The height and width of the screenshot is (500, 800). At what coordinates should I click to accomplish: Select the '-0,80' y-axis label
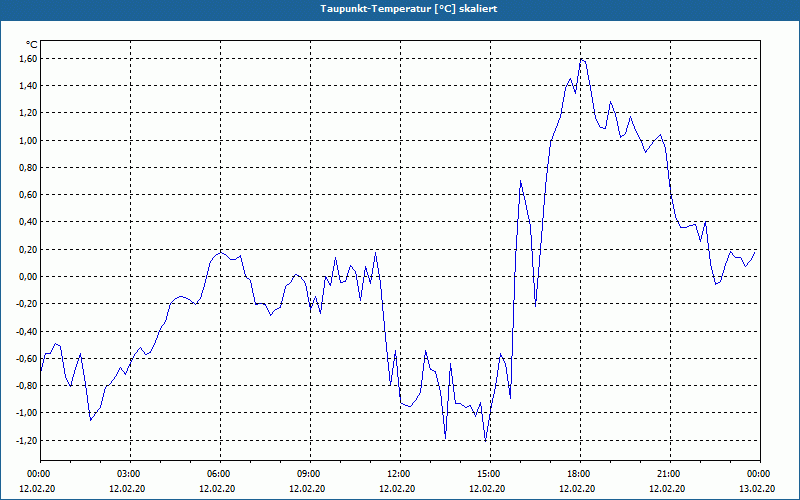click(27, 385)
